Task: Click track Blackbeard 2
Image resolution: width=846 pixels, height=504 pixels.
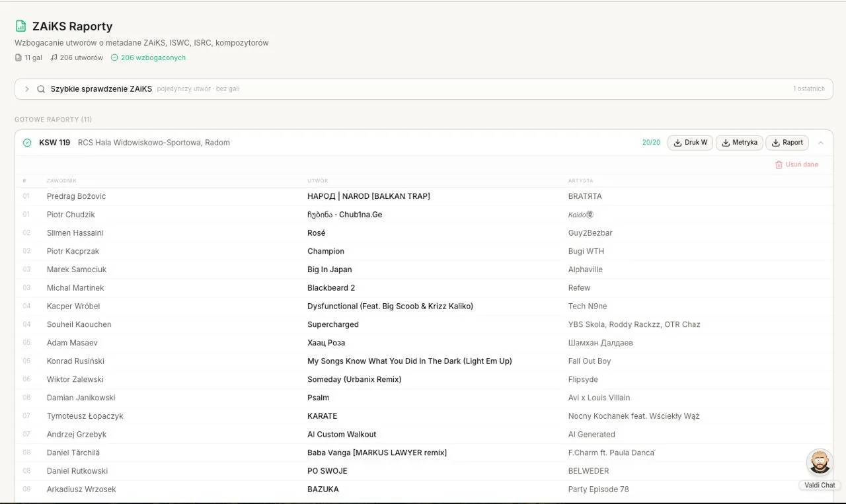Action: [x=331, y=288]
